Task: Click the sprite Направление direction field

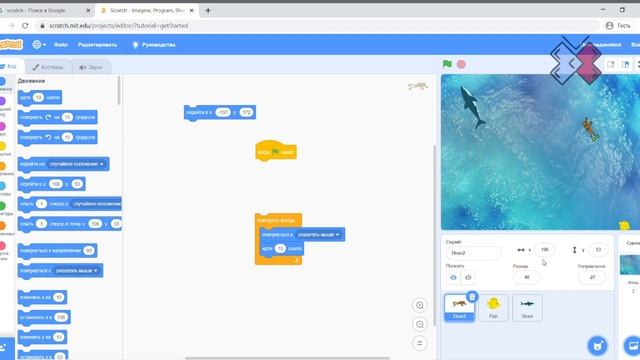Action: (x=592, y=277)
